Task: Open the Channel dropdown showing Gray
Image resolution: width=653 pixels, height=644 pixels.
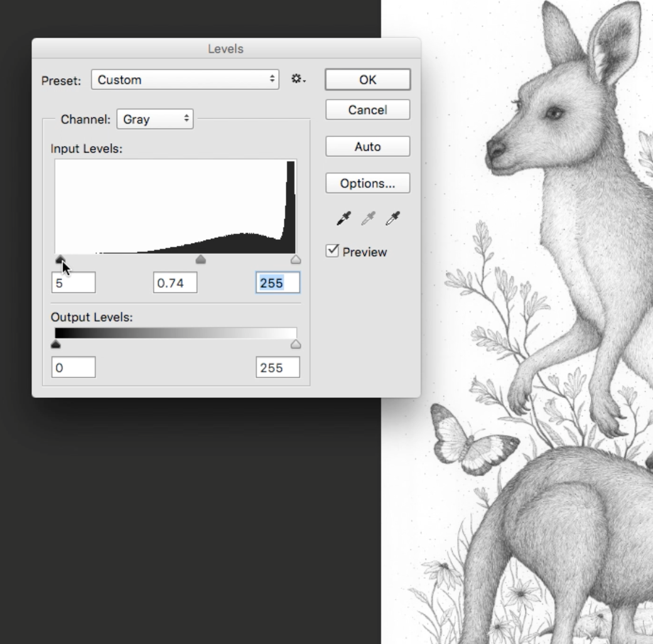Action: [155, 119]
